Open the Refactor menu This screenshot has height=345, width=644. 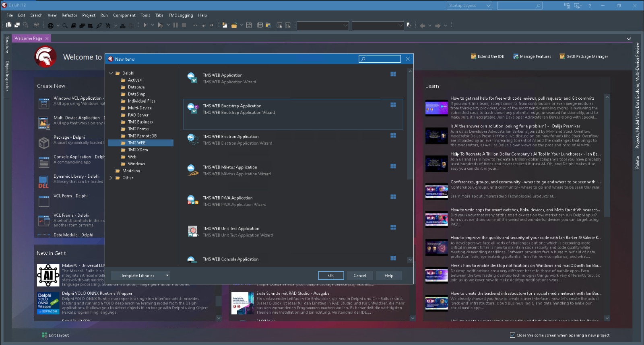(69, 15)
